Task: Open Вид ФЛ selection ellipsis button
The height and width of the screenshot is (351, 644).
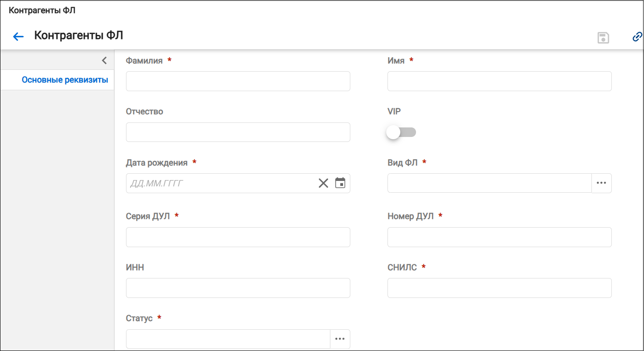Action: click(601, 183)
